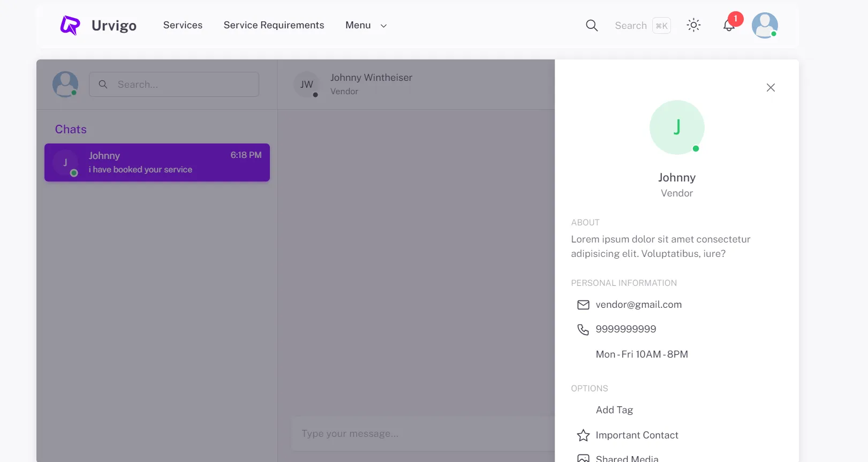Image resolution: width=868 pixels, height=462 pixels.
Task: Select the Add Tag option
Action: click(x=614, y=410)
